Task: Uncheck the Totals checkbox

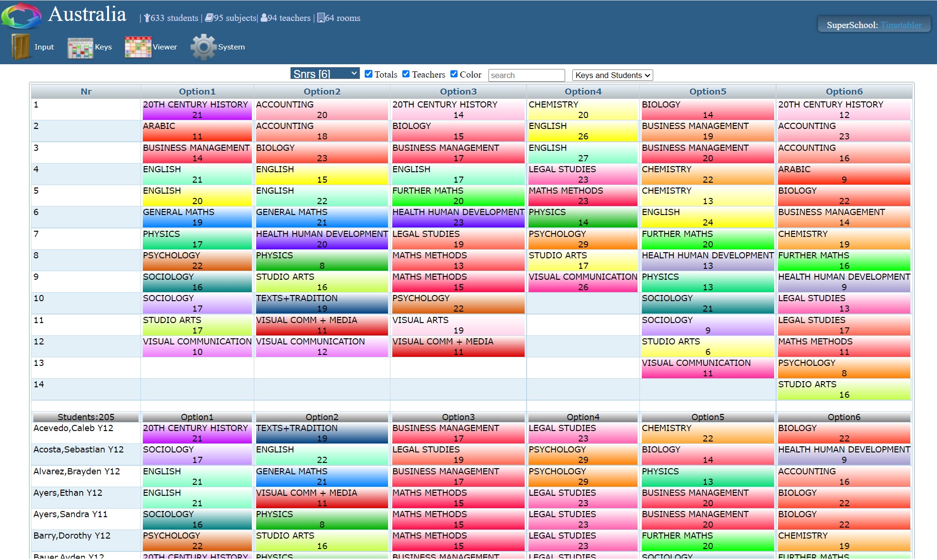Action: [x=369, y=74]
